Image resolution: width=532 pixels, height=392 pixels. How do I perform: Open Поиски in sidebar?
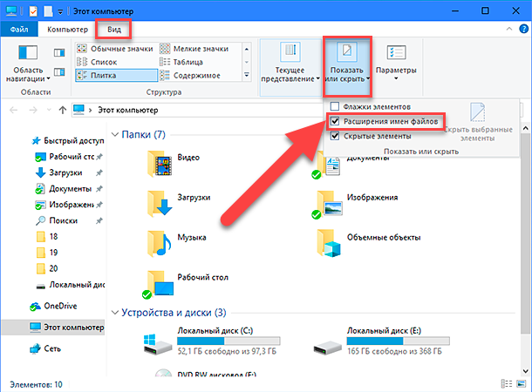69,220
